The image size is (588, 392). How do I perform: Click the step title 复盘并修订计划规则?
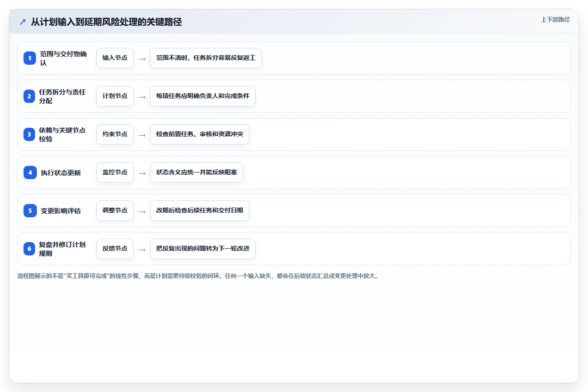pos(63,249)
